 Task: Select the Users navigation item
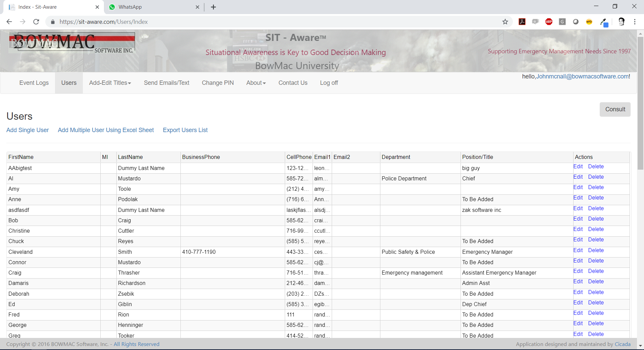pos(69,83)
